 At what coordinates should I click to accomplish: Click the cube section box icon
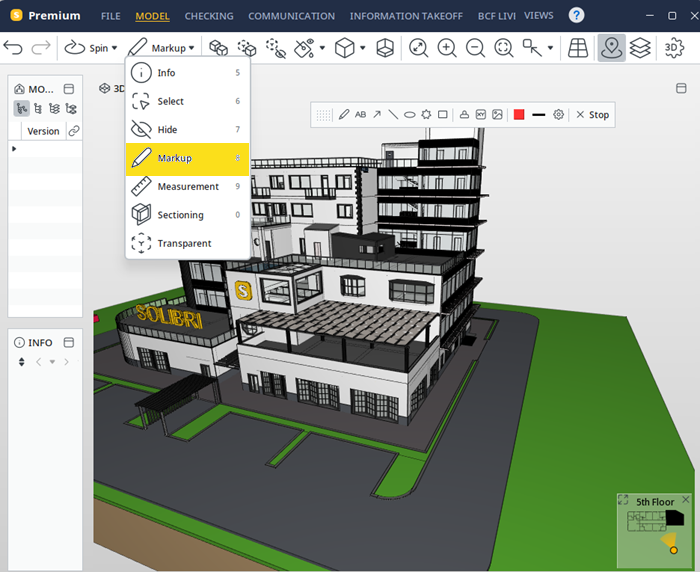coord(385,48)
